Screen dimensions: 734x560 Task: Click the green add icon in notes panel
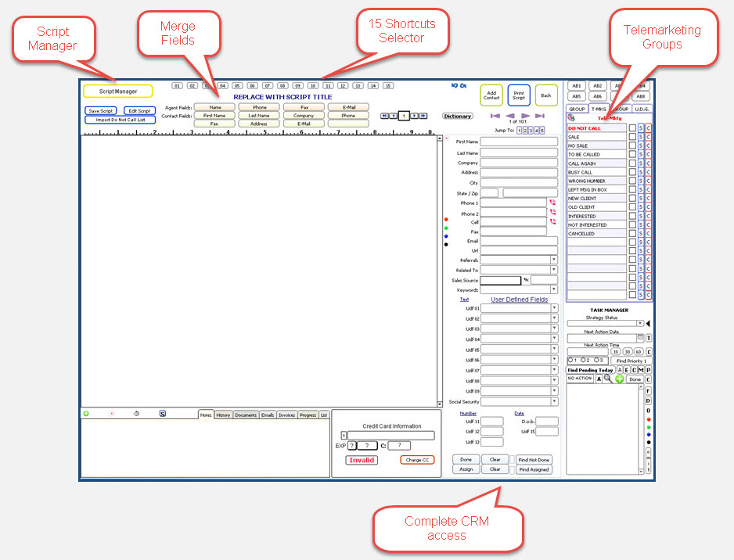pyautogui.click(x=86, y=414)
